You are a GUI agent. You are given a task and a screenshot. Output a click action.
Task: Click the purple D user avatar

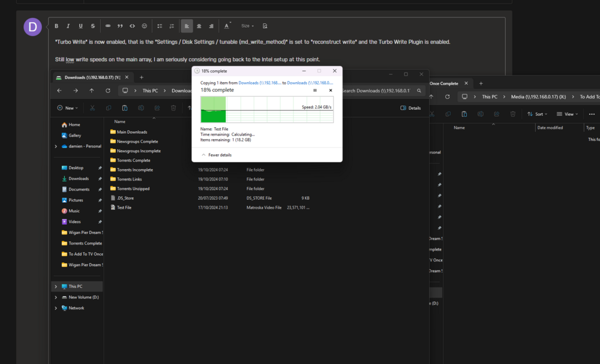tap(32, 27)
